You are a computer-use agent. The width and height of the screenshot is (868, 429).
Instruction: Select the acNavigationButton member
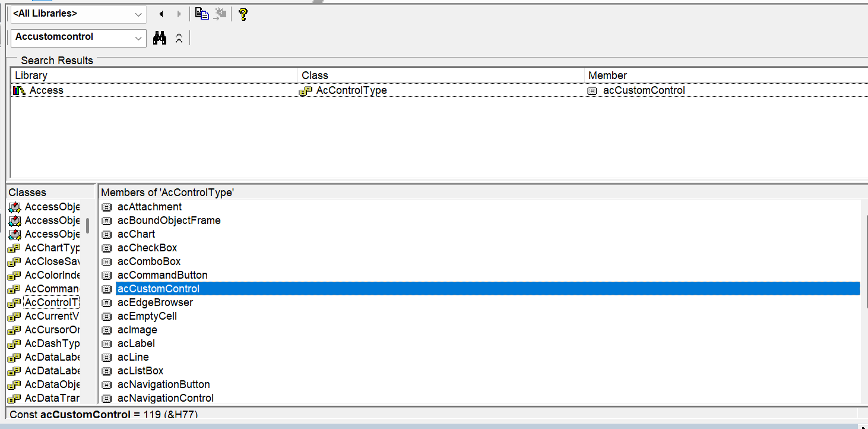[163, 384]
